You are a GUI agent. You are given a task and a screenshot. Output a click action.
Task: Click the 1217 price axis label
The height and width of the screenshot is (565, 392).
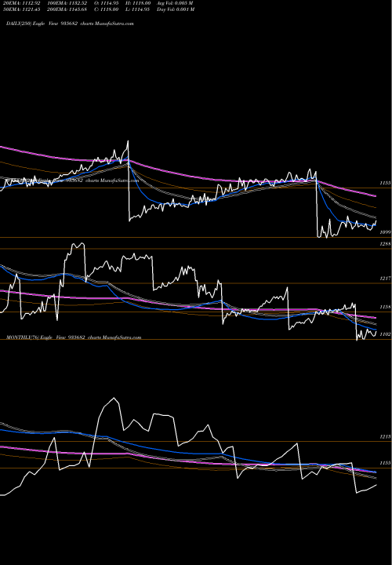385,279
